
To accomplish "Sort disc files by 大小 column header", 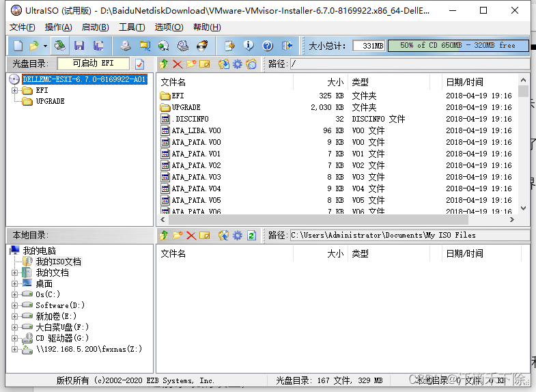I will pos(321,83).
